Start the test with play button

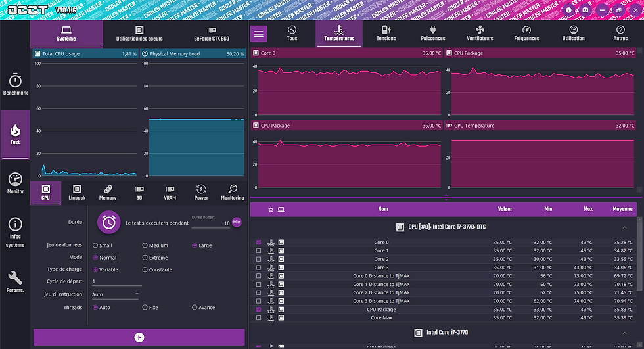point(139,338)
